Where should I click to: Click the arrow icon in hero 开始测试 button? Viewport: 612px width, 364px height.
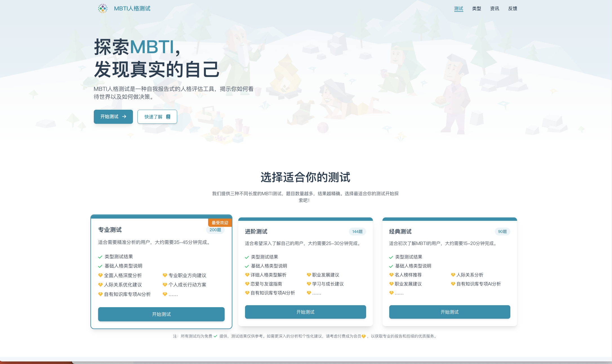click(124, 116)
